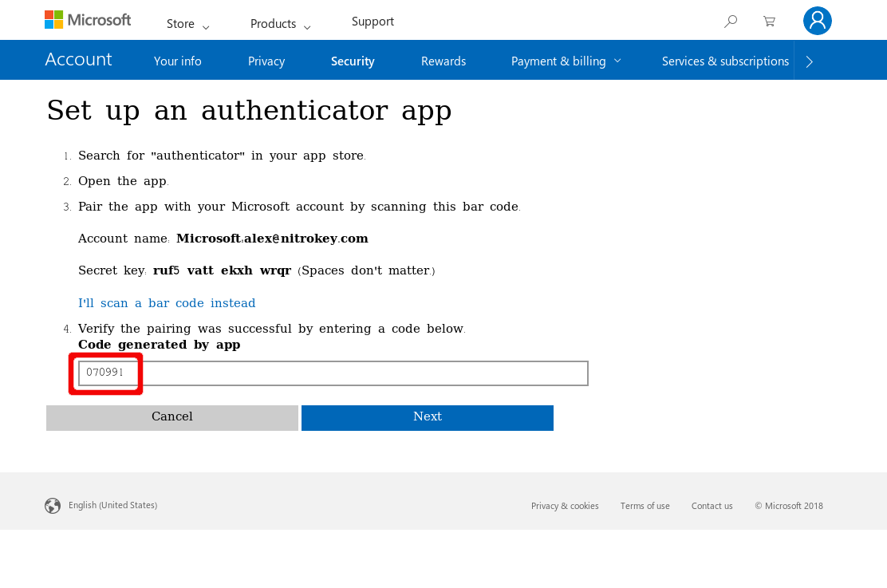Expand the Products dropdown menu

280,24
